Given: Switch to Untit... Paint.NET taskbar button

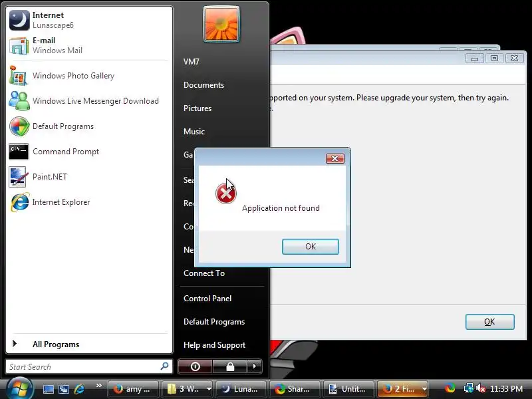Looking at the screenshot, I should click(348, 389).
